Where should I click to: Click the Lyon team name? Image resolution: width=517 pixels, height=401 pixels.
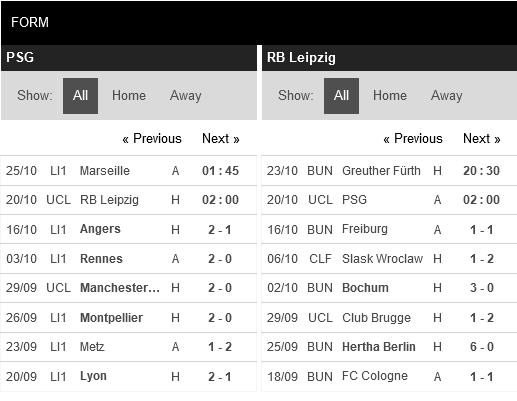[x=93, y=376]
